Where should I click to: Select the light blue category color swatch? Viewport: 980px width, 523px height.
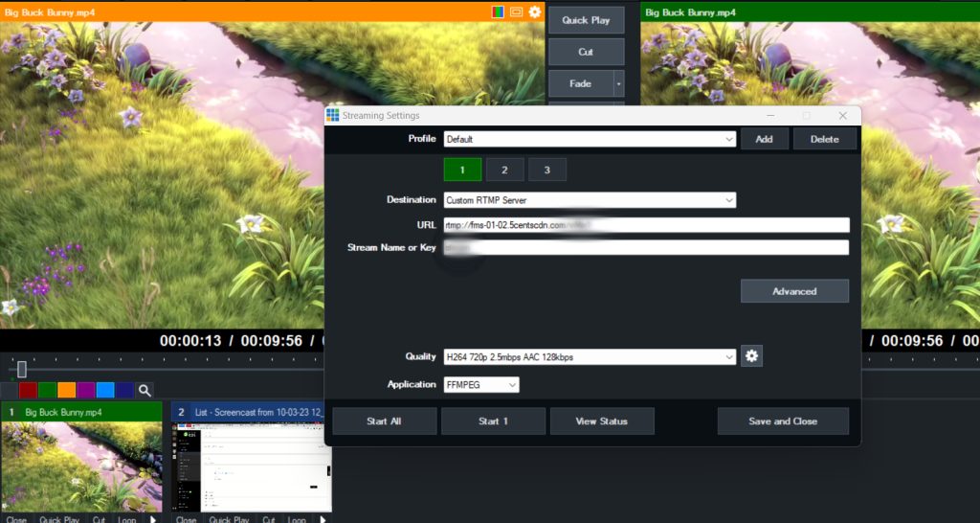(x=105, y=391)
